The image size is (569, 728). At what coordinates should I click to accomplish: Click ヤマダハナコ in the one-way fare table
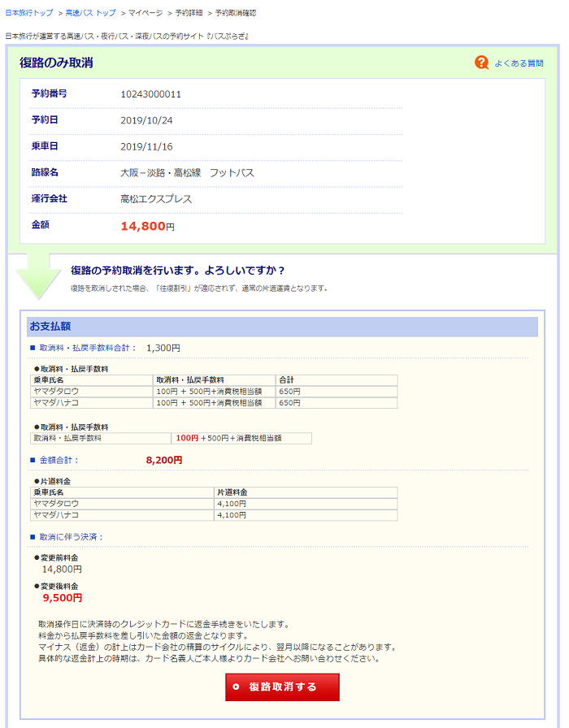[56, 514]
